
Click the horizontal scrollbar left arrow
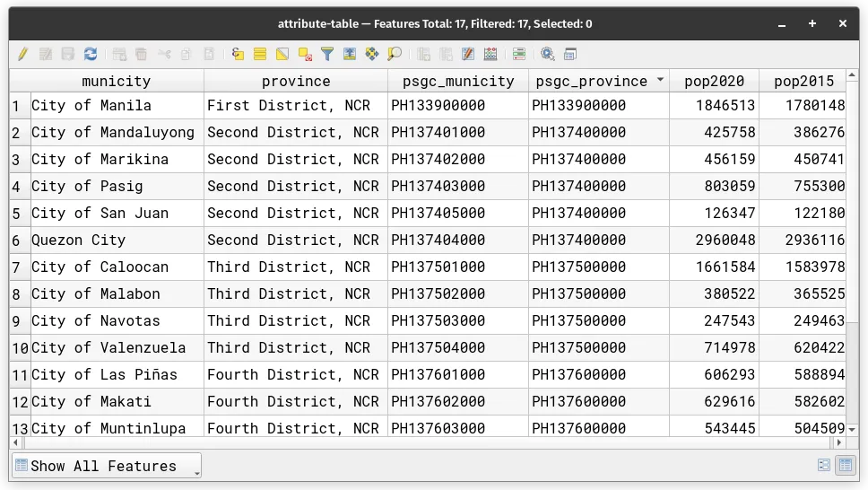15,442
